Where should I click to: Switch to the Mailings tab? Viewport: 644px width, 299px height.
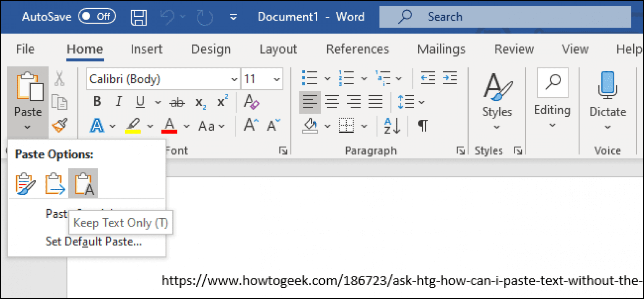point(441,49)
